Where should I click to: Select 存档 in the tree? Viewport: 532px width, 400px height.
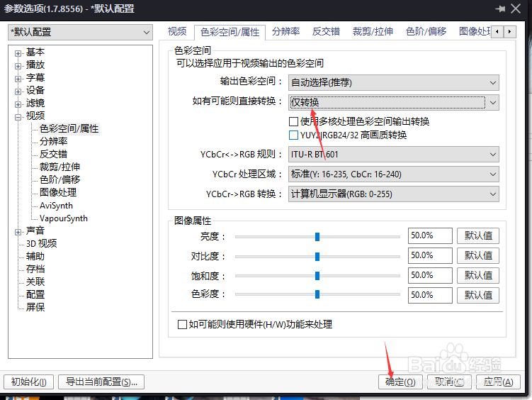pyautogui.click(x=35, y=270)
